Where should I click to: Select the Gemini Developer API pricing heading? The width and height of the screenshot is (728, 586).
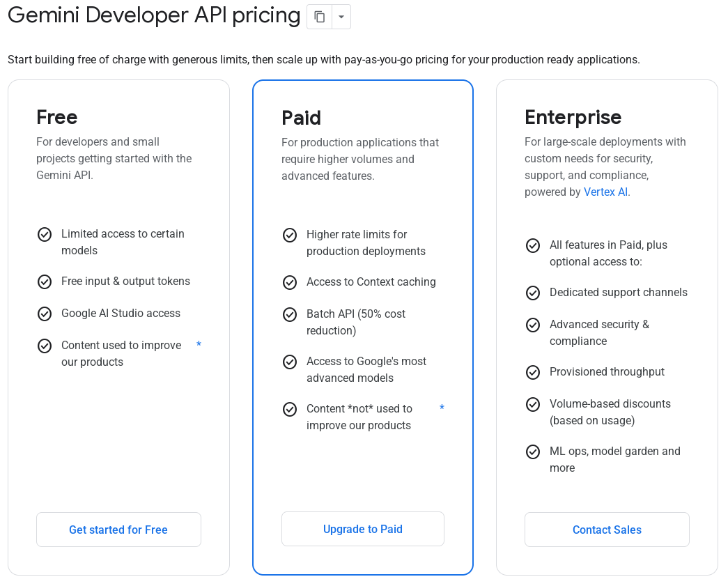[x=154, y=15]
